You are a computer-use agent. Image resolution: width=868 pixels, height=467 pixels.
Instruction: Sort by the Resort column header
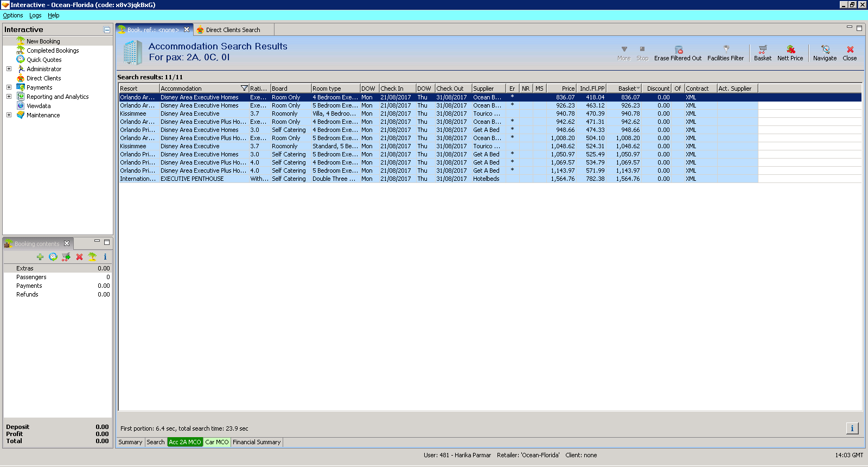[139, 89]
